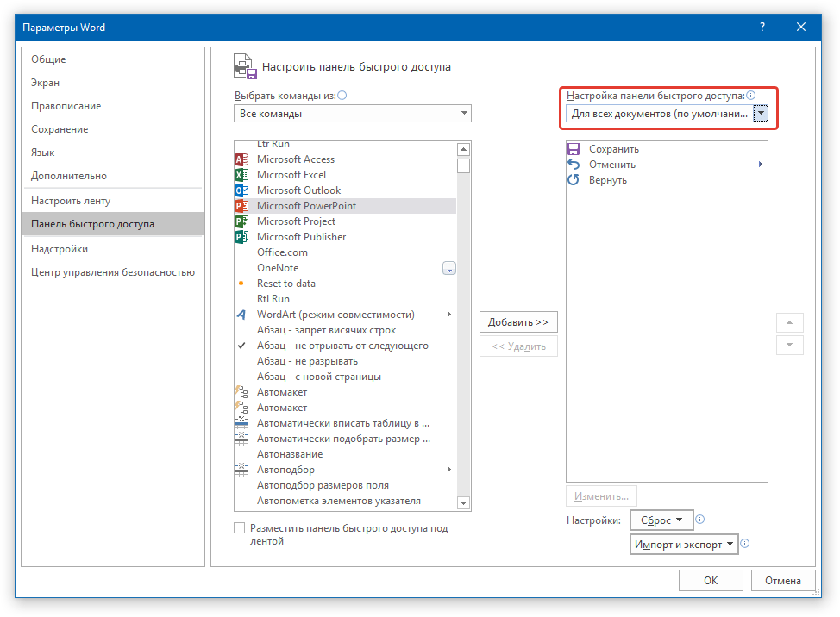Click the Автоматически подобрать размер icon
The height and width of the screenshot is (617, 840).
[241, 439]
